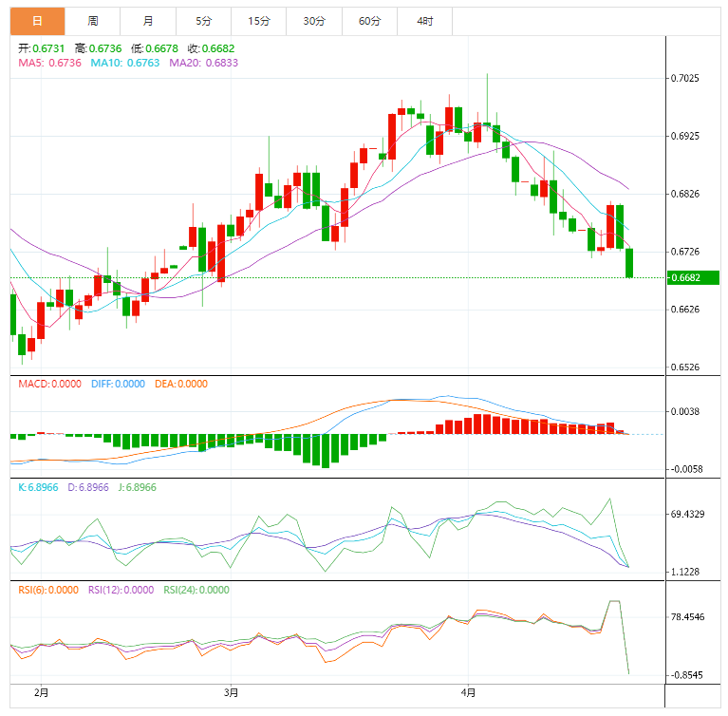Viewport: 728px width, 716px height.
Task: Click the J:6.8966 KDJ label
Action: pyautogui.click(x=138, y=487)
